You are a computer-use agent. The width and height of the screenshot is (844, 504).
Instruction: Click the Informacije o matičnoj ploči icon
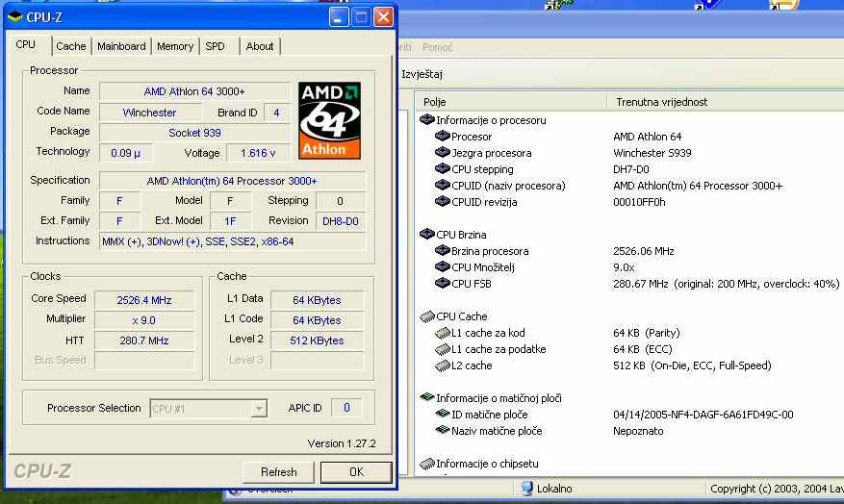pos(427,398)
